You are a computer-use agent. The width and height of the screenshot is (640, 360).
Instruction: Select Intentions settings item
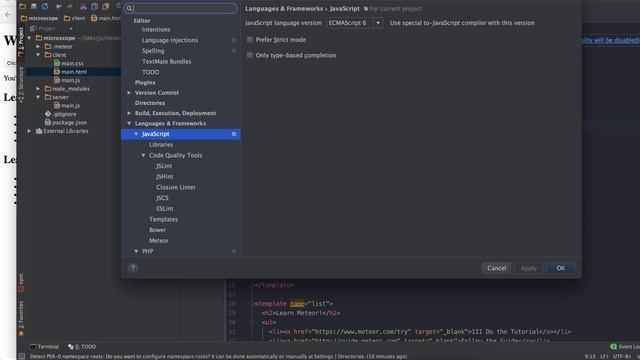click(156, 29)
